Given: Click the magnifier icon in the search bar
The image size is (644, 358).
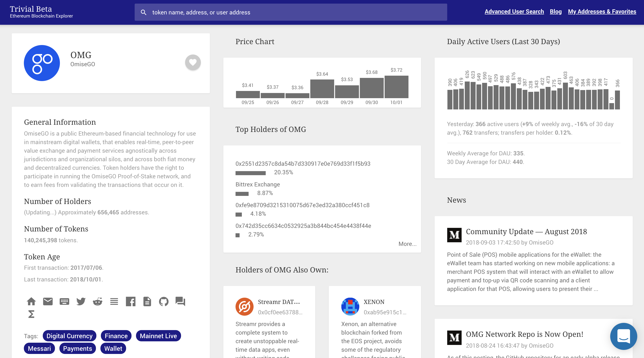Looking at the screenshot, I should (x=143, y=12).
